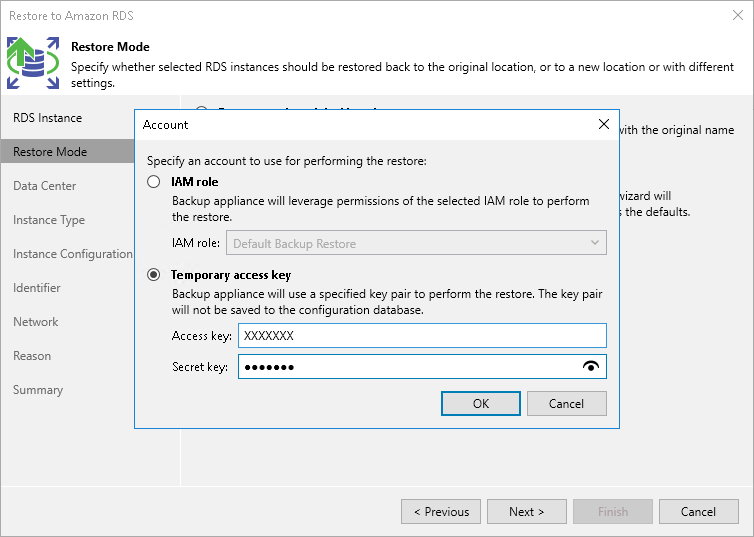The width and height of the screenshot is (754, 537).
Task: Jump to the Network step
Action: click(x=36, y=322)
